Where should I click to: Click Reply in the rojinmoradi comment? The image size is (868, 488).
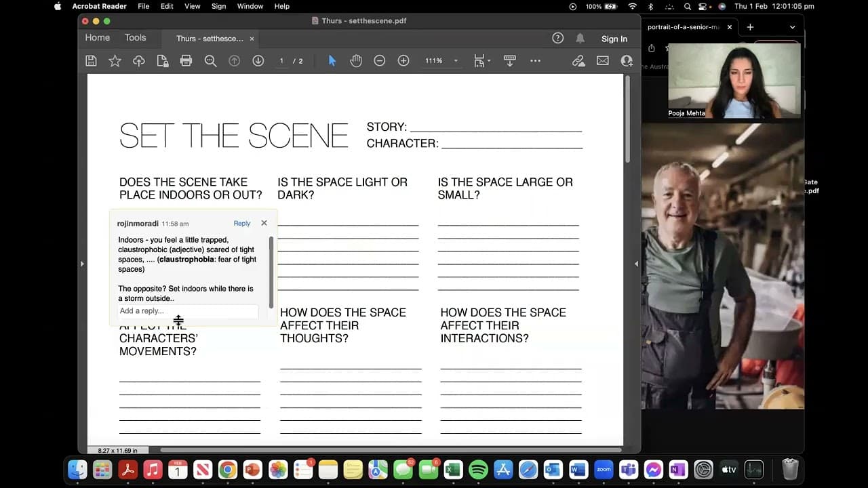(242, 223)
